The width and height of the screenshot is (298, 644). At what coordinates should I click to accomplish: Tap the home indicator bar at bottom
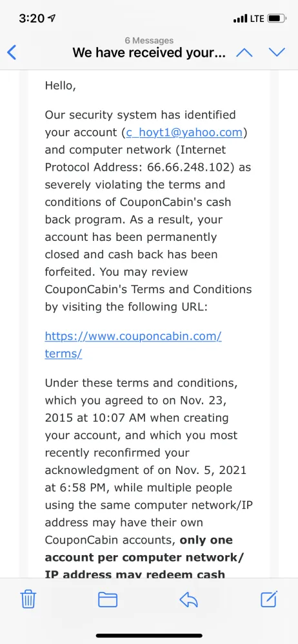(149, 636)
